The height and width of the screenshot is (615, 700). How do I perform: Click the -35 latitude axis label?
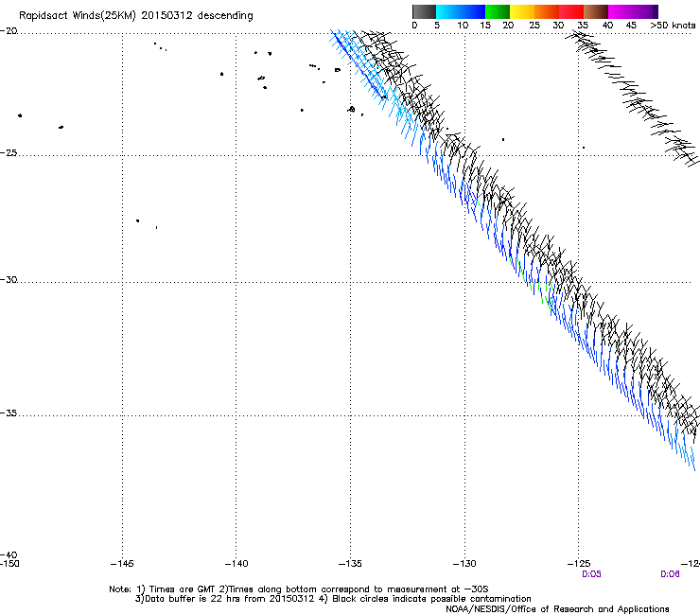[x=9, y=413]
